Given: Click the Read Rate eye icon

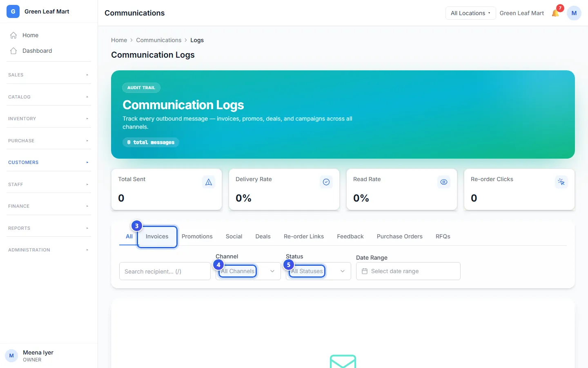Looking at the screenshot, I should point(444,182).
